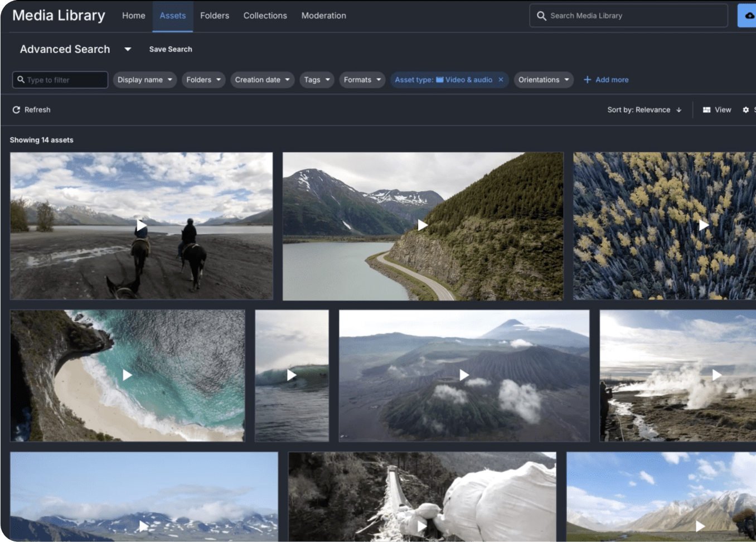Remove the Video & audio asset type filter
This screenshot has height=542, width=756.
click(x=501, y=80)
